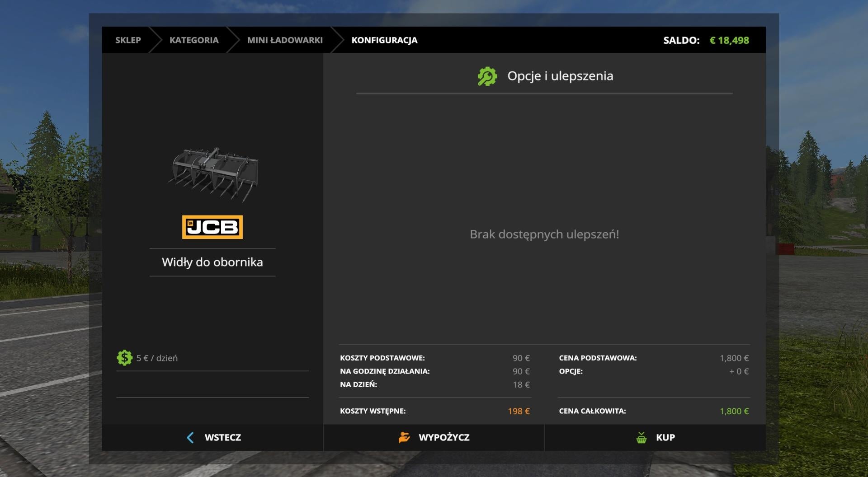The image size is (868, 477).
Task: Click the + 0 € options value
Action: coord(739,371)
